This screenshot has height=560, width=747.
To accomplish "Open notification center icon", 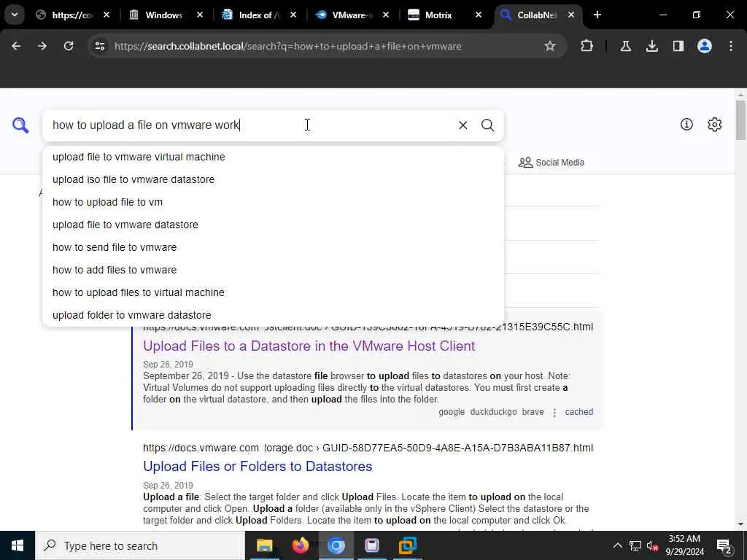I will coord(724,546).
